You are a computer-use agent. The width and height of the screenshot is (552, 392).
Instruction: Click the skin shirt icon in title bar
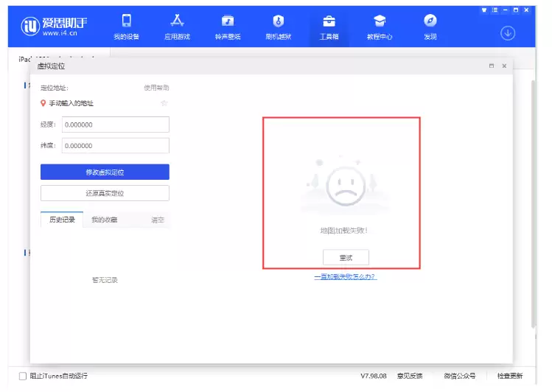[484, 10]
